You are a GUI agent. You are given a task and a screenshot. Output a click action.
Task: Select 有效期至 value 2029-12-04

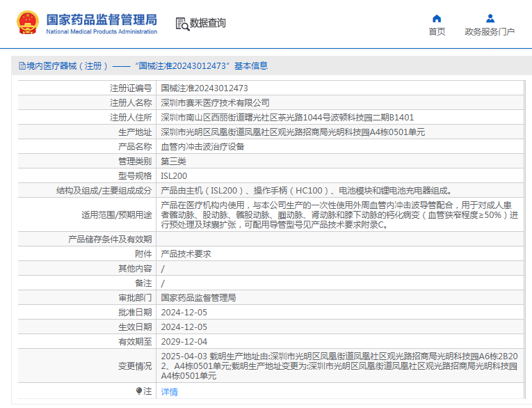coord(184,342)
